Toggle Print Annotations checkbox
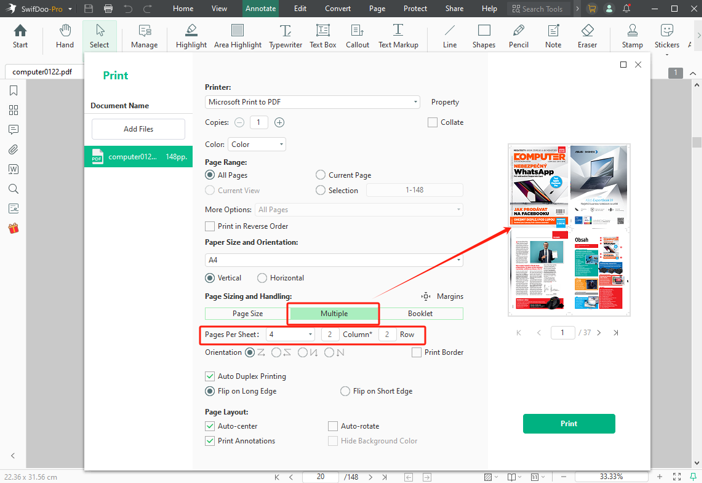This screenshot has height=483, width=702. (x=210, y=441)
